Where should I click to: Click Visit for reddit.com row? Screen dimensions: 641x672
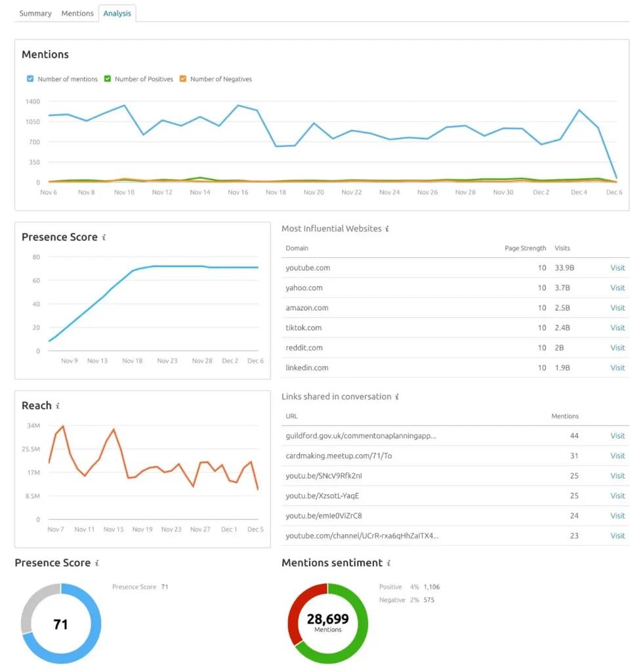click(x=617, y=348)
